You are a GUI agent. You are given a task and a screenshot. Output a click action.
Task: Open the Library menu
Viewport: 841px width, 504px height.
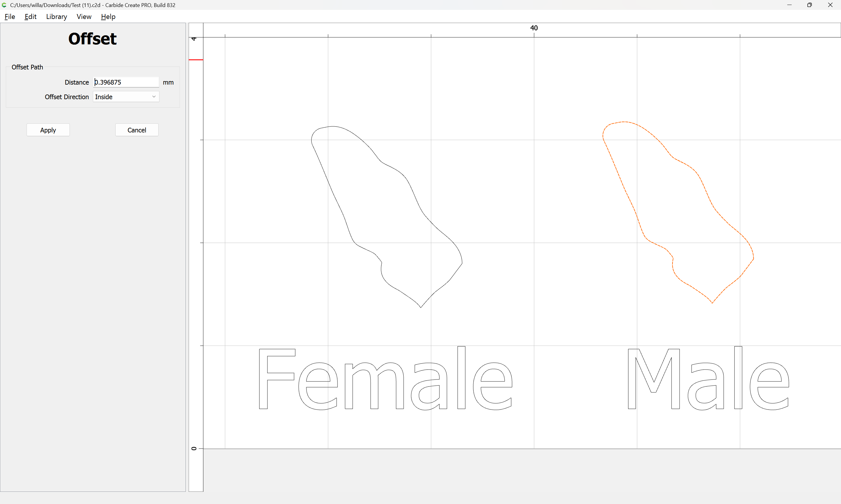pos(56,17)
